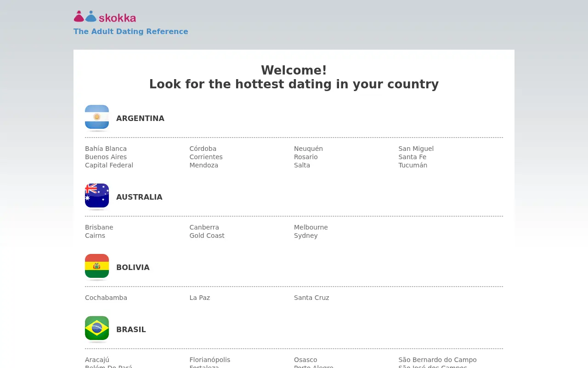Select Bahía Blanca city link
Image resolution: width=588 pixels, height=368 pixels.
tap(106, 149)
